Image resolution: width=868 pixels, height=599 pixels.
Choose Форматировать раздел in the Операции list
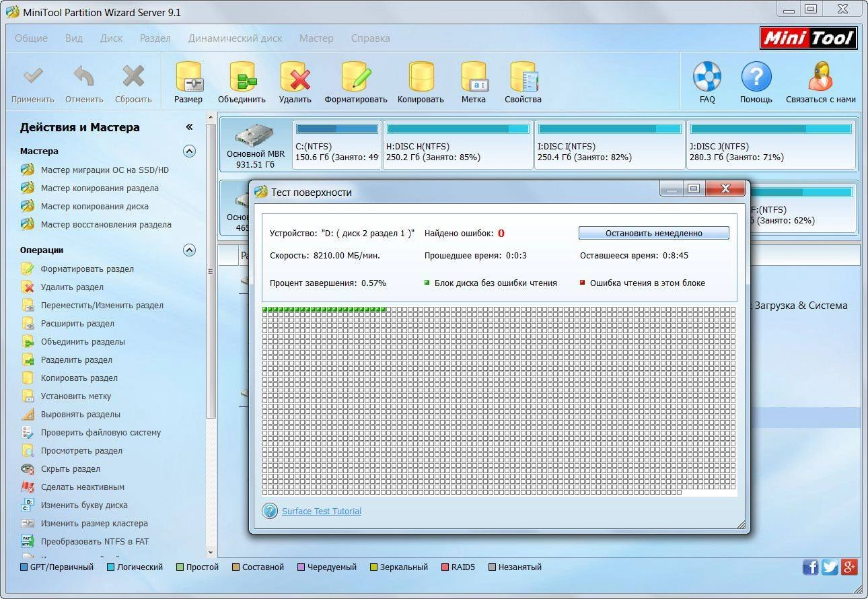click(87, 269)
